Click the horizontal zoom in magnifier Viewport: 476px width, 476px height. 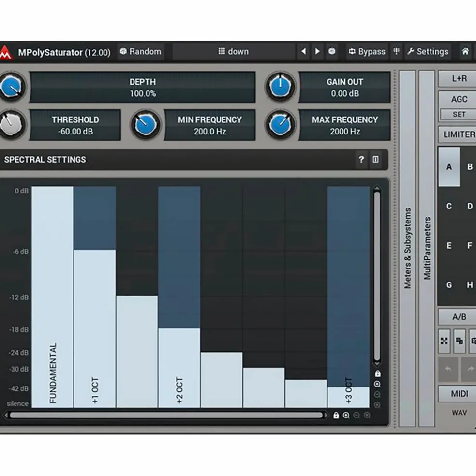tap(346, 415)
